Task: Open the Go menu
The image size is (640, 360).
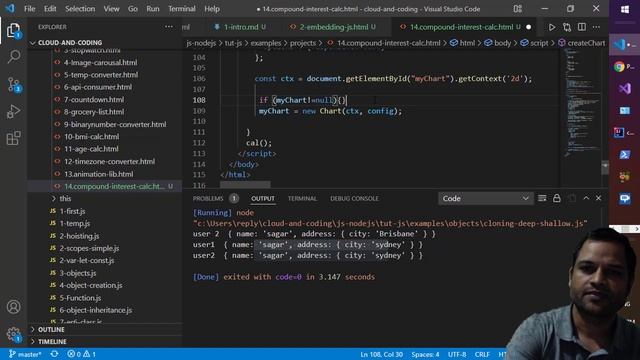Action: (133, 9)
